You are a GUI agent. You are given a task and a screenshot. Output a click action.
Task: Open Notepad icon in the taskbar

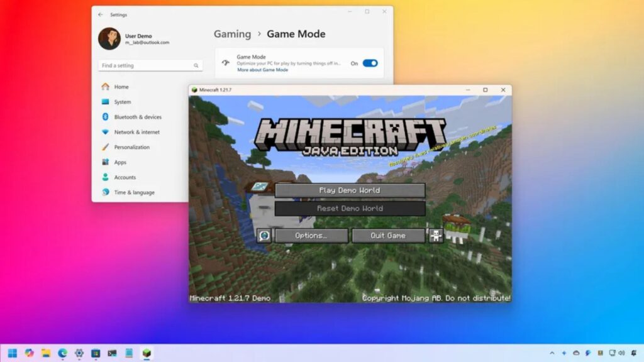click(x=129, y=353)
